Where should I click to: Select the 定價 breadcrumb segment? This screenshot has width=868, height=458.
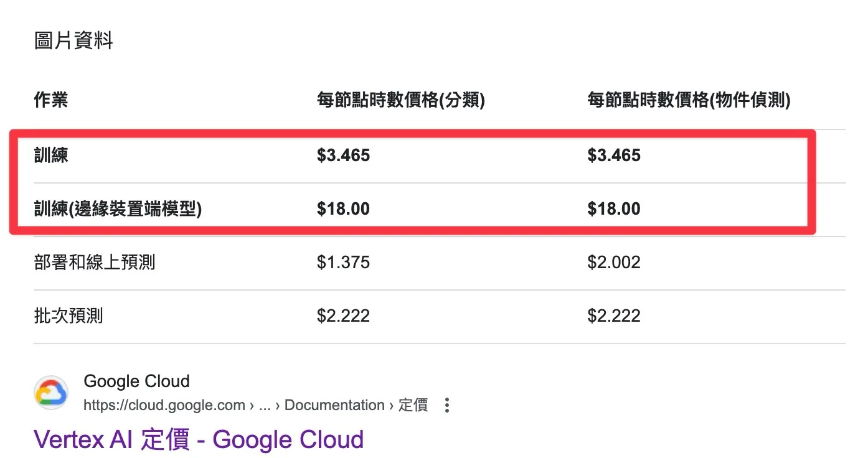(413, 404)
